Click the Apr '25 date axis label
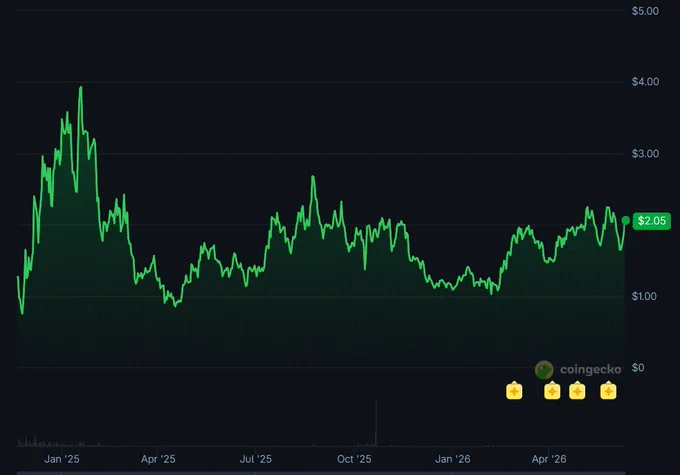Viewport: 680px width, 475px height. pyautogui.click(x=158, y=459)
